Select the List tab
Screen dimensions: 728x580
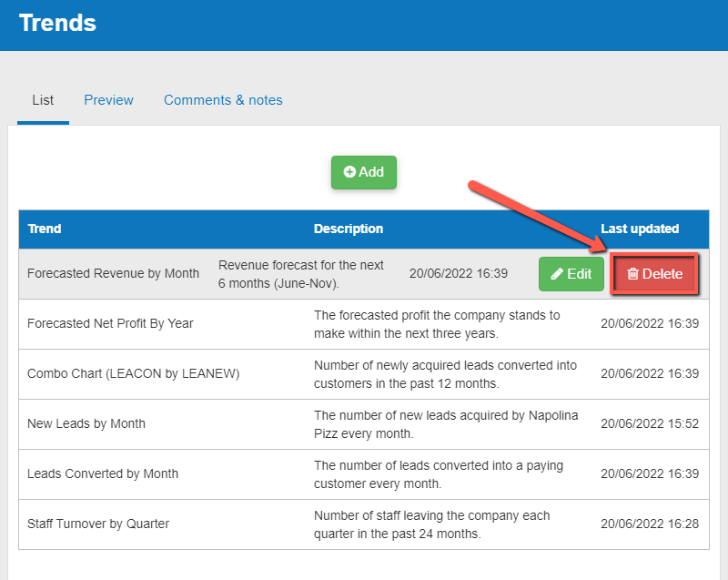(x=42, y=100)
